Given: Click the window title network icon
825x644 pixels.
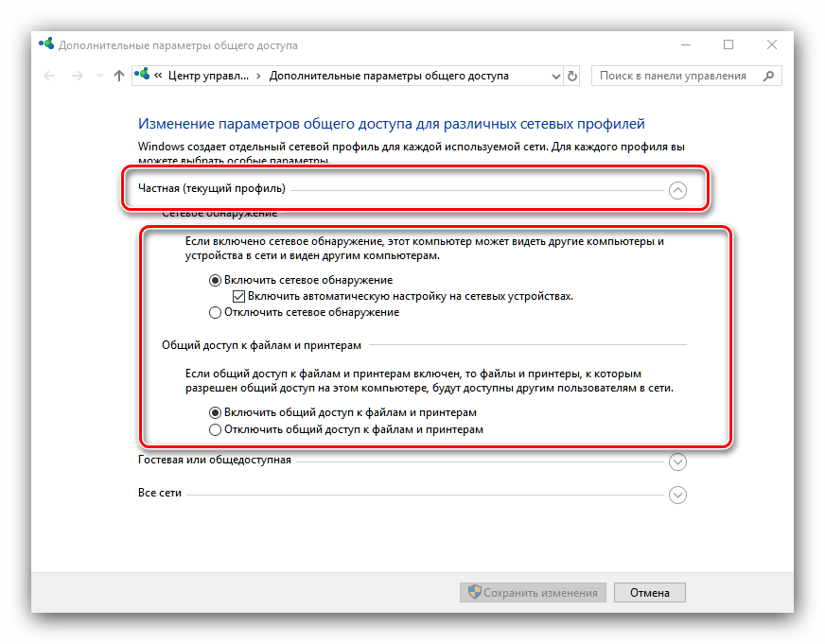Looking at the screenshot, I should click(46, 44).
